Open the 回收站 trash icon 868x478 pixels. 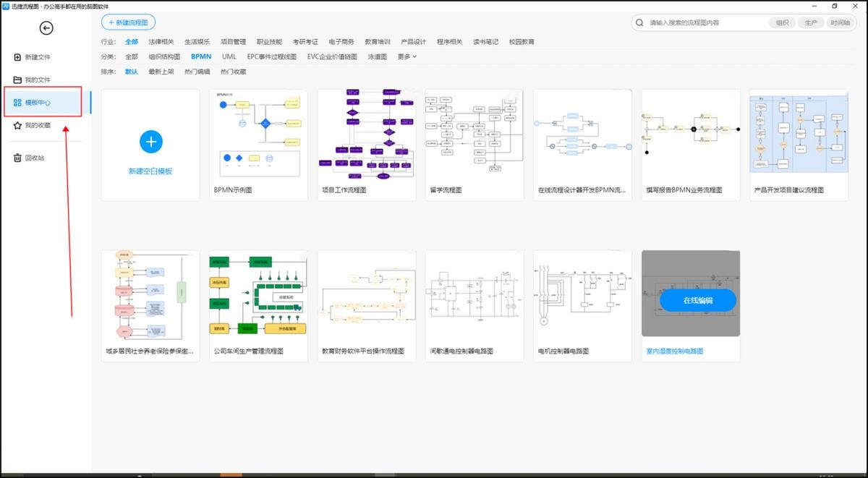click(x=18, y=158)
